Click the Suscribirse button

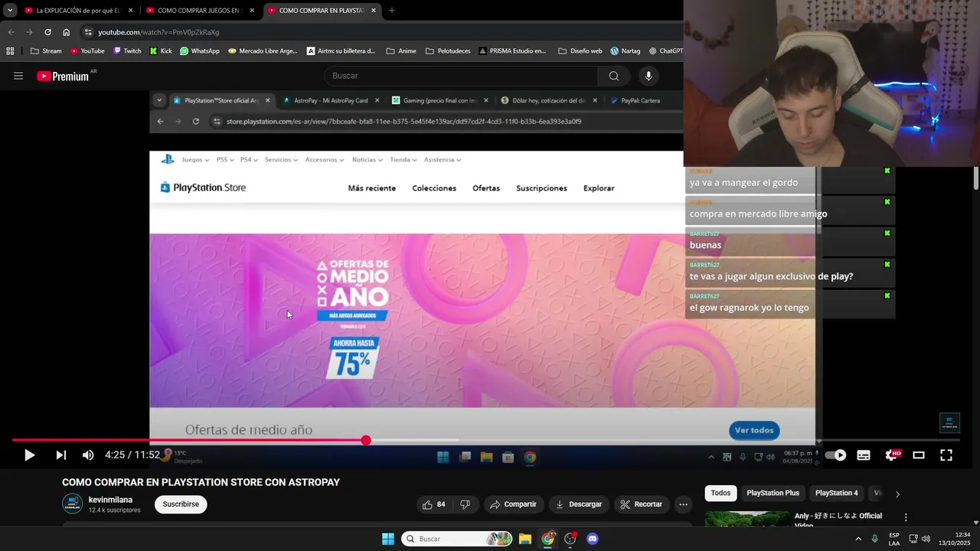pos(181,504)
